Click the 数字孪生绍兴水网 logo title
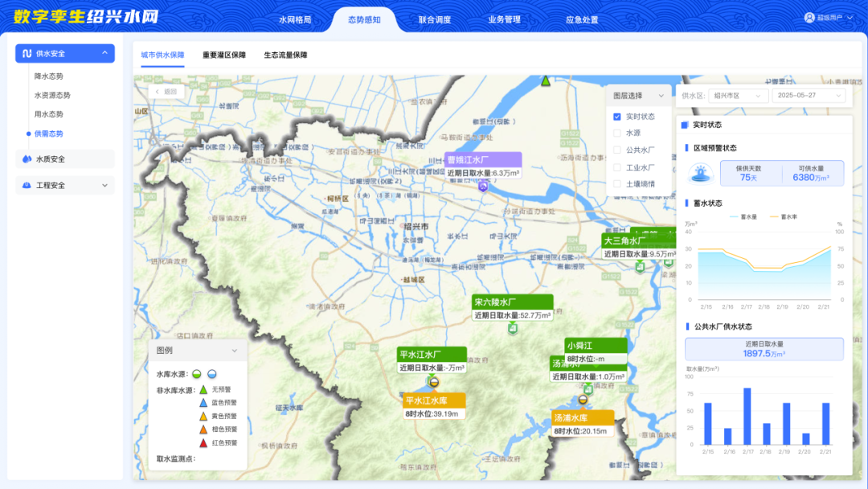This screenshot has height=489, width=868. (x=86, y=17)
